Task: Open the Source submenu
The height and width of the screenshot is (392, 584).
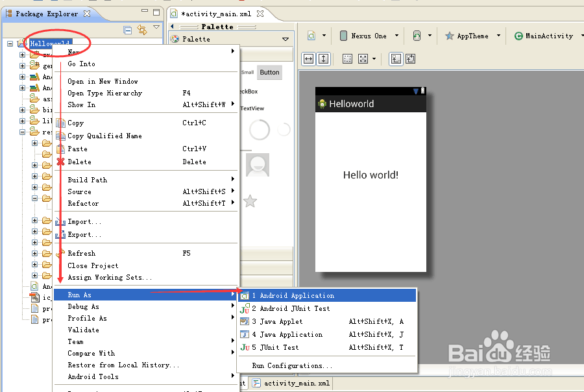Action: click(145, 191)
